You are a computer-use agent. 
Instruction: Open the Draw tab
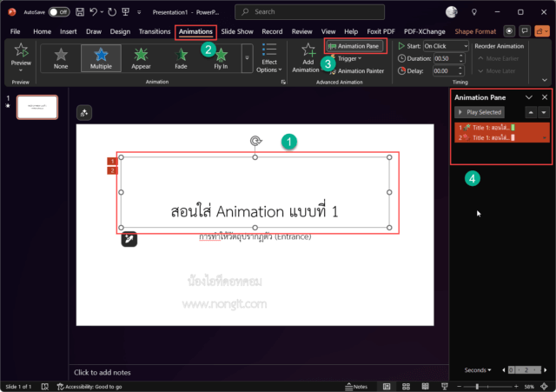pyautogui.click(x=94, y=31)
